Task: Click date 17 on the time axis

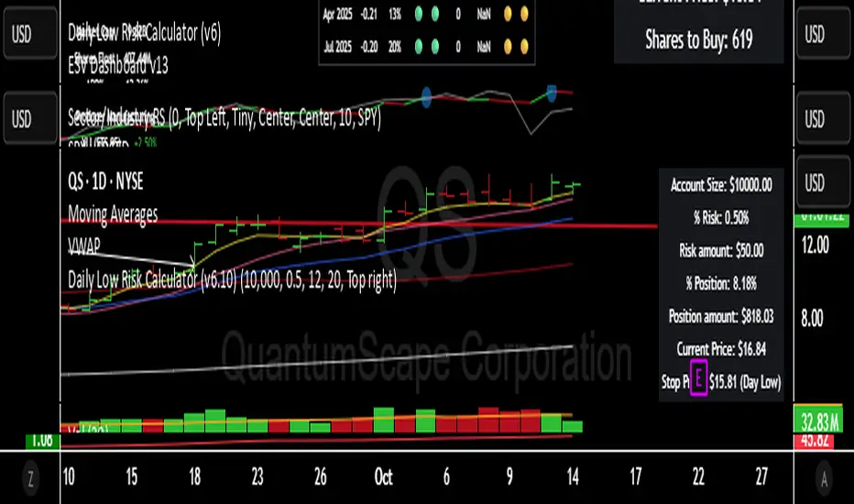Action: pos(636,477)
